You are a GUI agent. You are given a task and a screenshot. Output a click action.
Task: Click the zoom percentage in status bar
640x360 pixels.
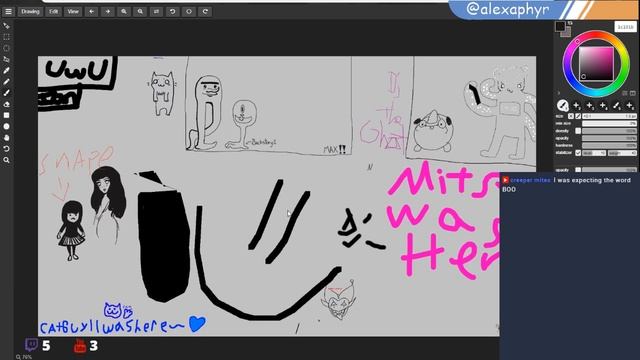(24, 357)
